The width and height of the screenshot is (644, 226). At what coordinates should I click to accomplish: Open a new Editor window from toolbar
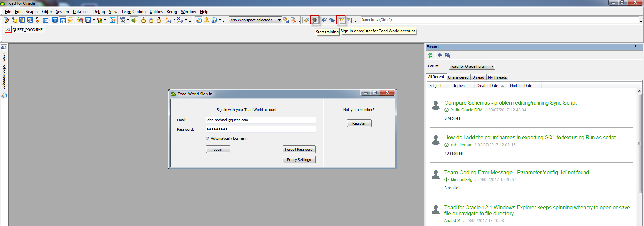click(x=6, y=20)
